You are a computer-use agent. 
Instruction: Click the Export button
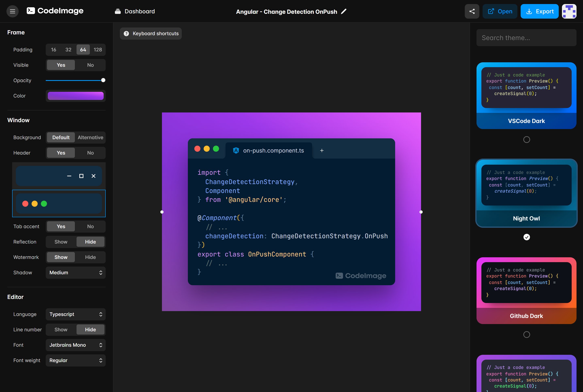539,11
